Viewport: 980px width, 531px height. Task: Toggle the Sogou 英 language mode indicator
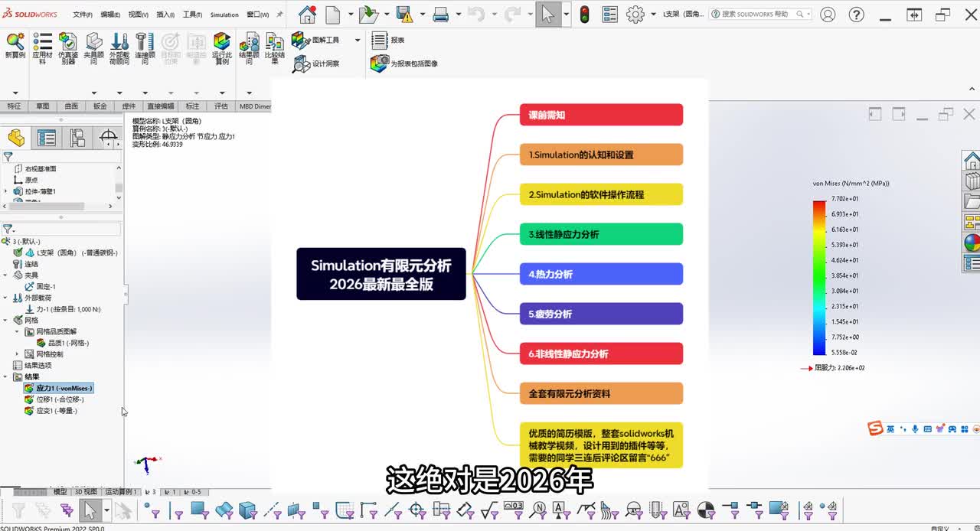pyautogui.click(x=890, y=429)
